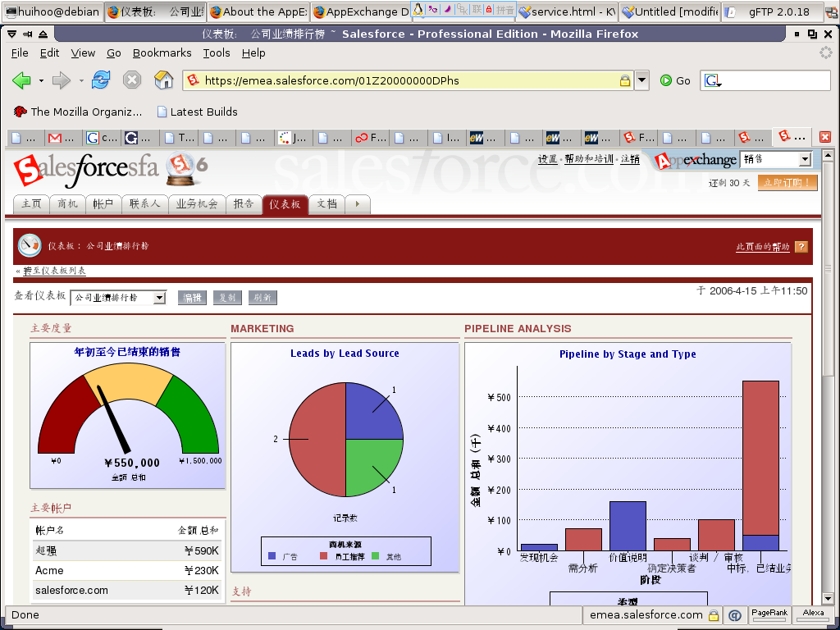
Task: Click the orange 立即订购 button
Action: coord(787,183)
